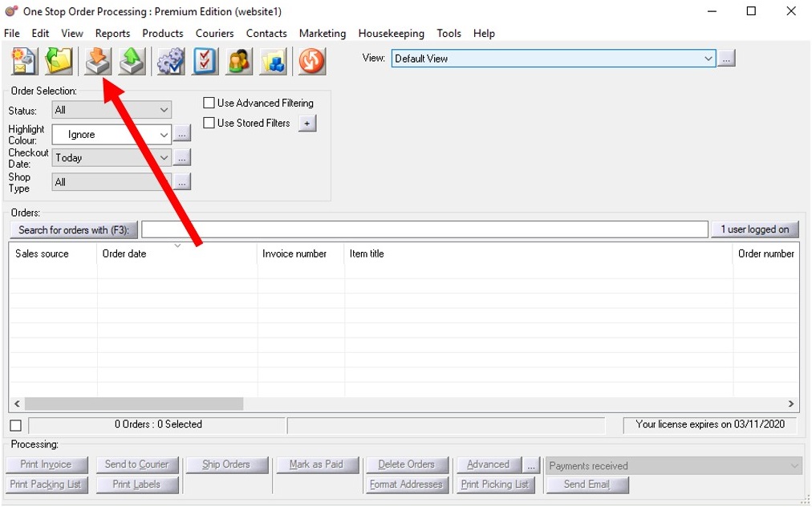
Task: Sort by Order date column header
Action: pos(177,253)
